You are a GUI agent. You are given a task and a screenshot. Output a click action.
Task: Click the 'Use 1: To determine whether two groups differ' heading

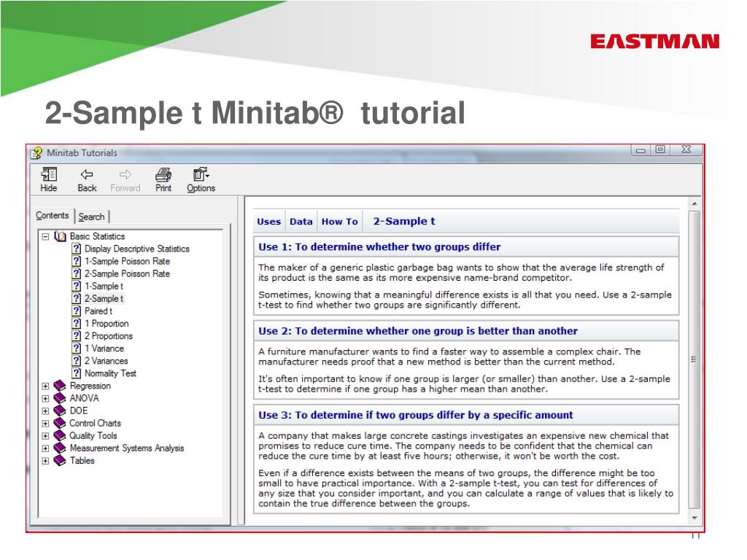point(379,246)
